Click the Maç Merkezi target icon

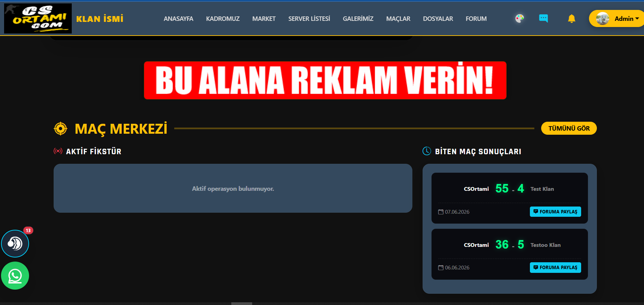(x=60, y=129)
